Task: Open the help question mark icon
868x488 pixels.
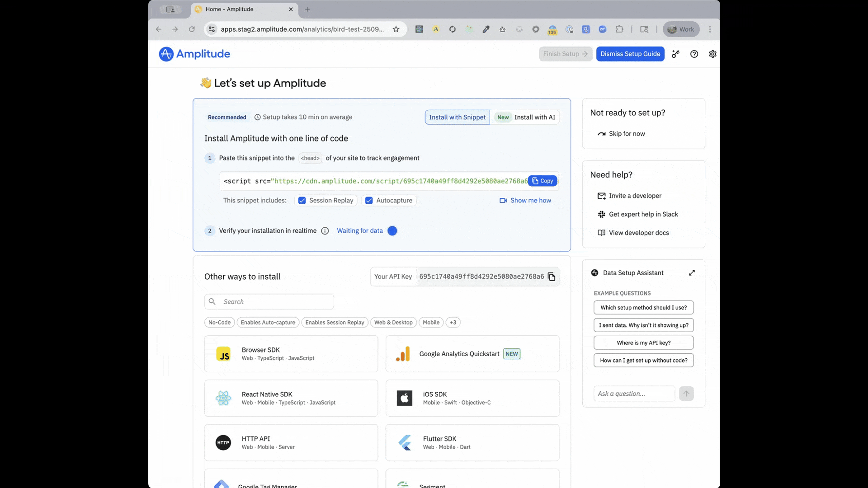Action: 694,54
